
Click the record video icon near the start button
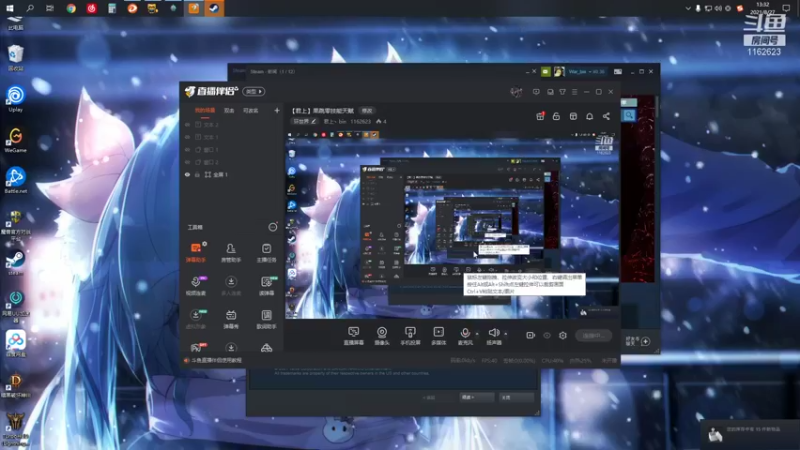pos(531,335)
